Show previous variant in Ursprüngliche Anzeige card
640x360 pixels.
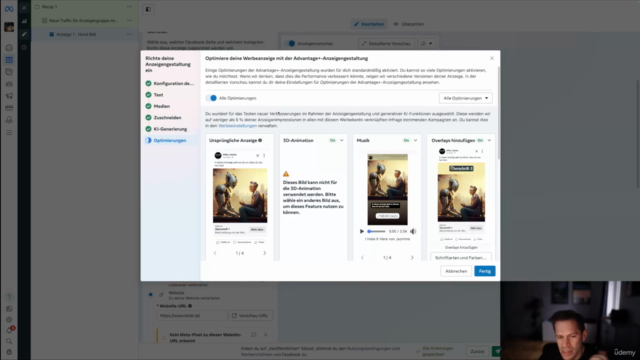pos(215,253)
